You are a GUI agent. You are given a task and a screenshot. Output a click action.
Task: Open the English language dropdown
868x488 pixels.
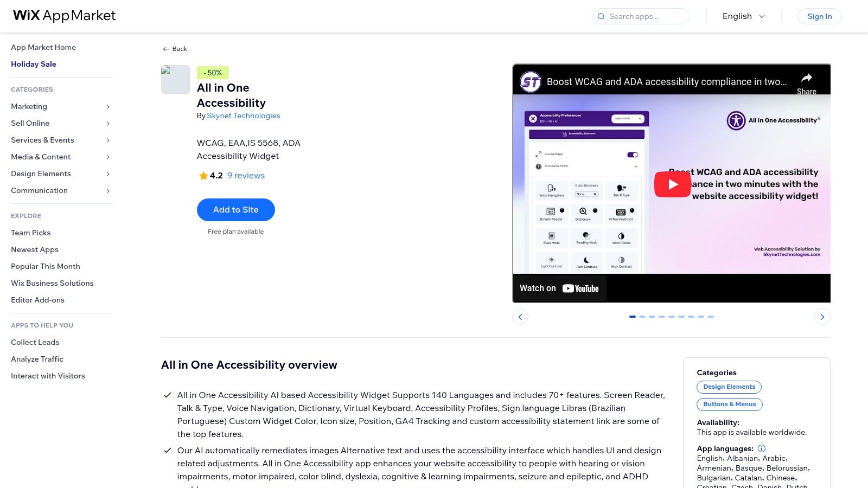coord(743,16)
